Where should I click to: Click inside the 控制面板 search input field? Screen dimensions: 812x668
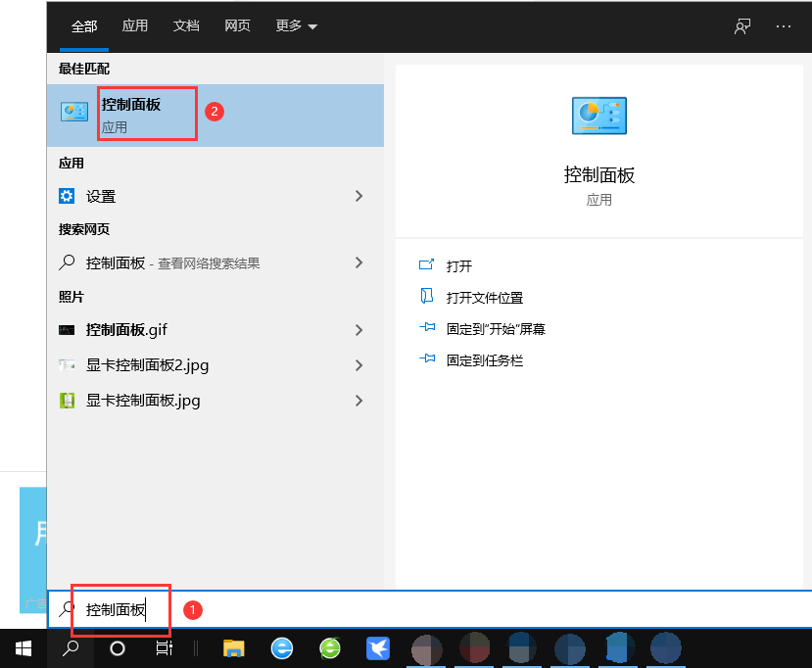click(x=118, y=609)
